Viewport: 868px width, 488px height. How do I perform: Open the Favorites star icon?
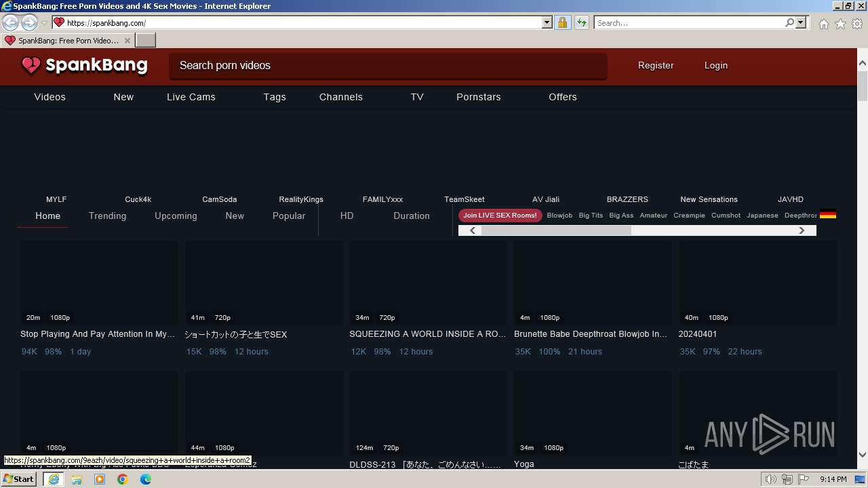coord(840,24)
